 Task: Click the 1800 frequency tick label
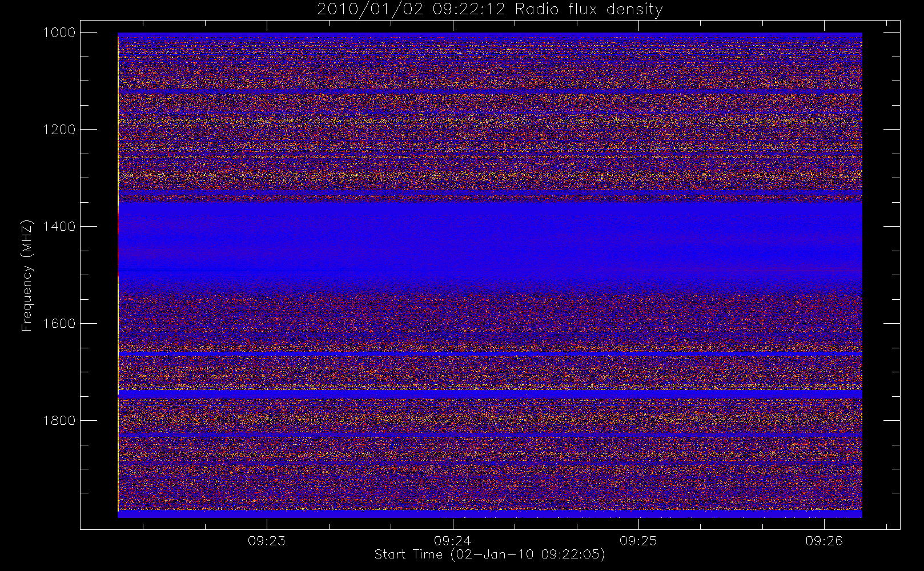pyautogui.click(x=59, y=421)
